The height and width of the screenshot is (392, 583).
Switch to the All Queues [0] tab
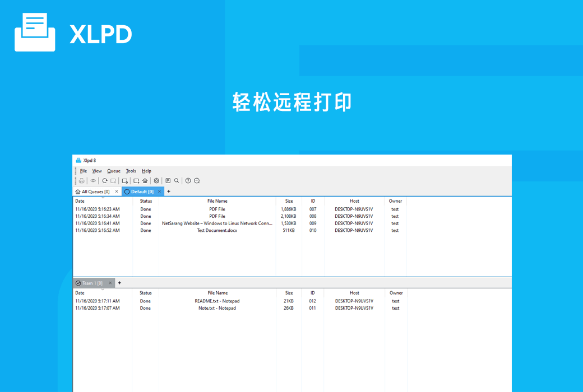pyautogui.click(x=96, y=192)
